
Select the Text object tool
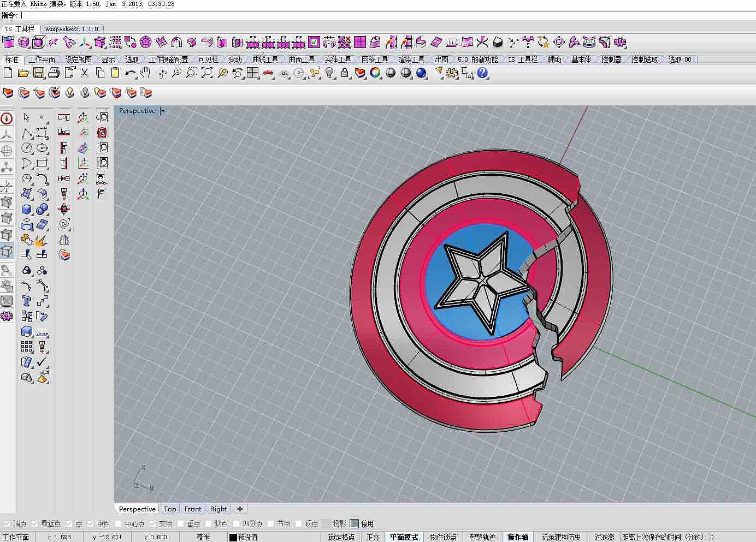pyautogui.click(x=26, y=301)
